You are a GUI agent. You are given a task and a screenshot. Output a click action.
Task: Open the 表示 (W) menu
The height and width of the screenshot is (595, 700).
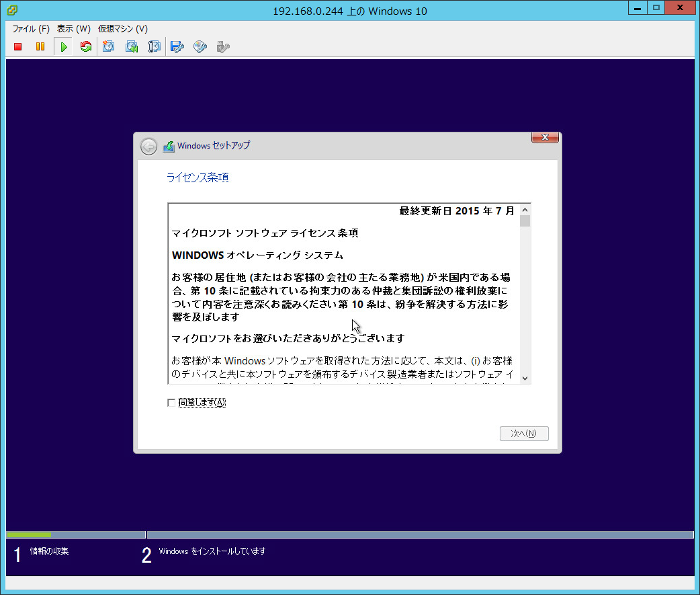pyautogui.click(x=74, y=29)
